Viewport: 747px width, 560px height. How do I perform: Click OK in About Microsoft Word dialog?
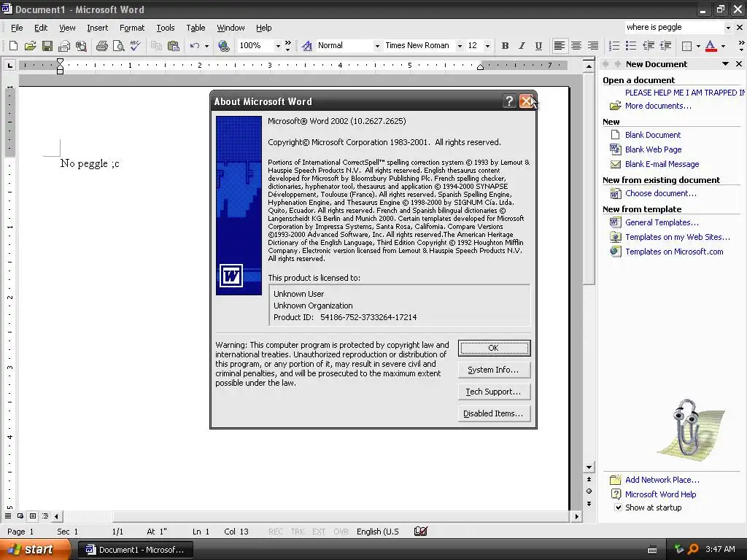click(494, 348)
